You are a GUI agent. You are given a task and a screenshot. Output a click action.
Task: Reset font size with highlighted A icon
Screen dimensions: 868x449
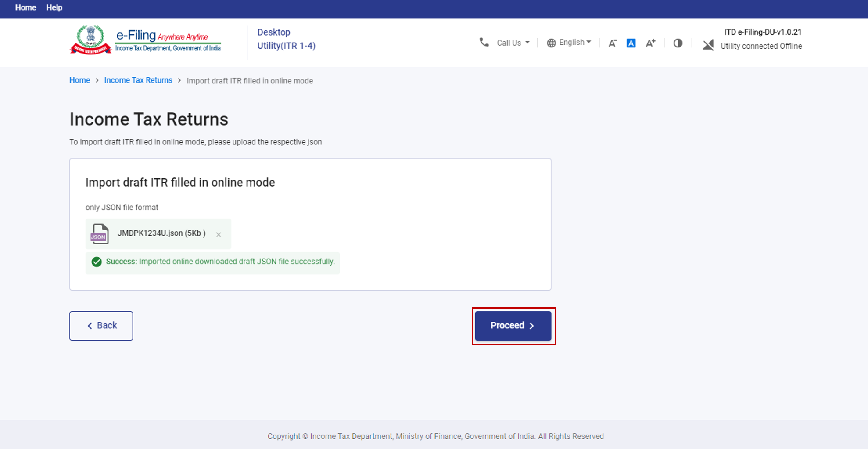point(631,43)
